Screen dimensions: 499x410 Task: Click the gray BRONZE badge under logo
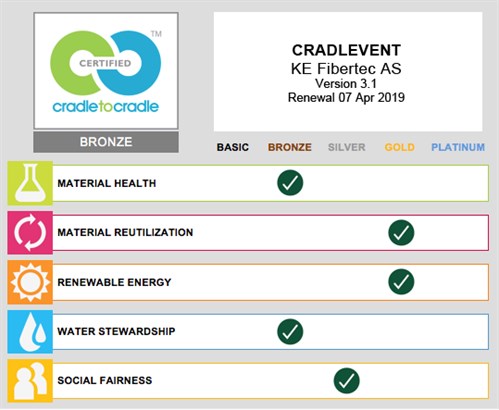106,142
